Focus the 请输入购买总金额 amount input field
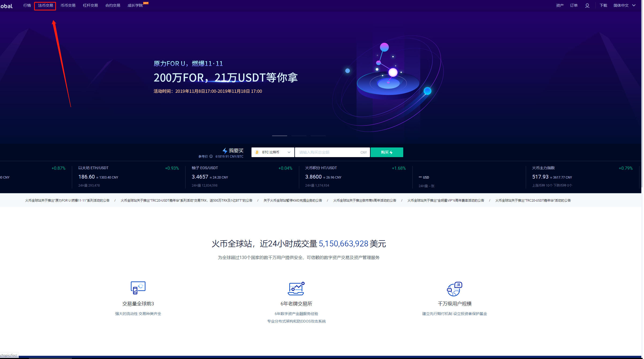Viewport: 644px width, 359px height. (x=332, y=152)
